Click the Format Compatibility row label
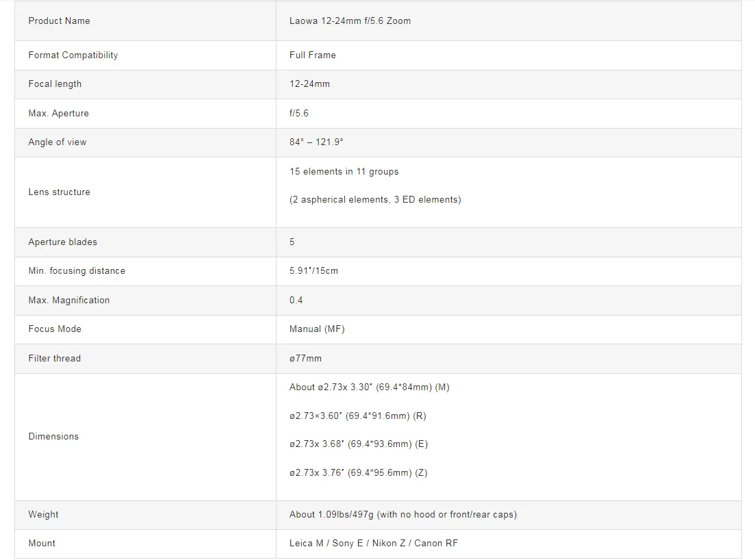755x560 pixels. 73,55
